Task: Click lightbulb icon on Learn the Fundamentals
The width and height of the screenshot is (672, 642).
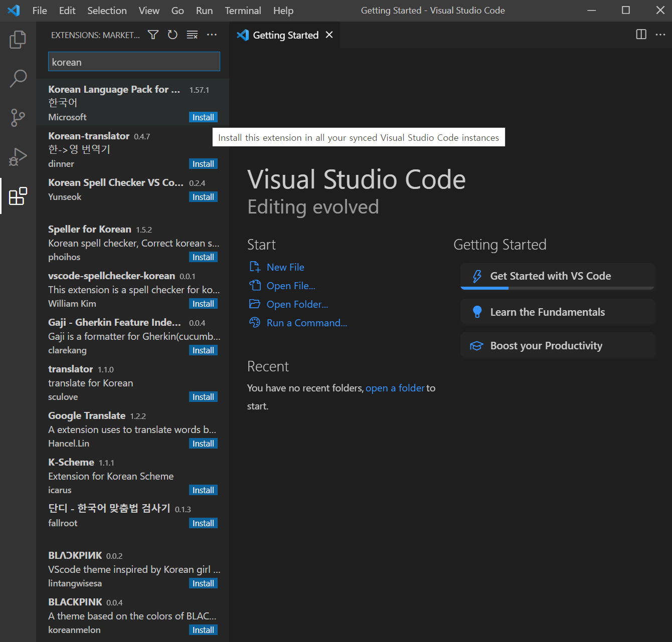Action: point(477,312)
